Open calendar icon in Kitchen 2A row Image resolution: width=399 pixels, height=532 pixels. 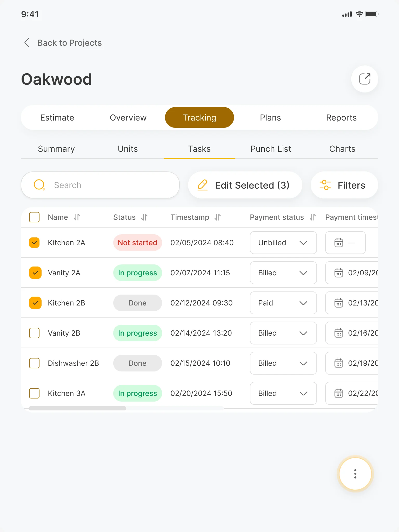click(x=338, y=243)
